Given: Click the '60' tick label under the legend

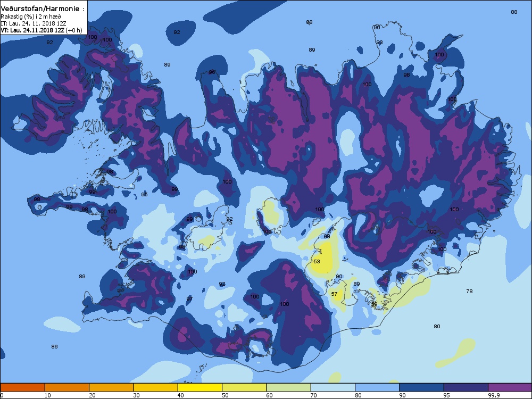Looking at the screenshot, I should pyautogui.click(x=269, y=395).
